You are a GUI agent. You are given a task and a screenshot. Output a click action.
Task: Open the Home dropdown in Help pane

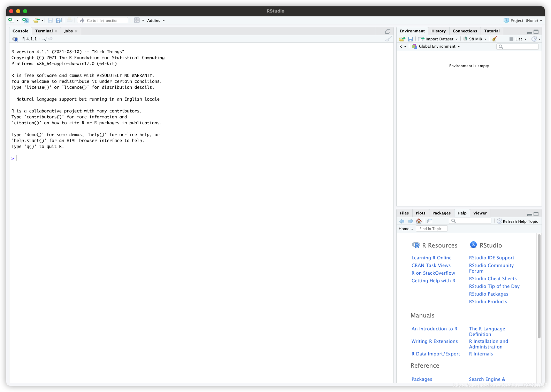406,229
